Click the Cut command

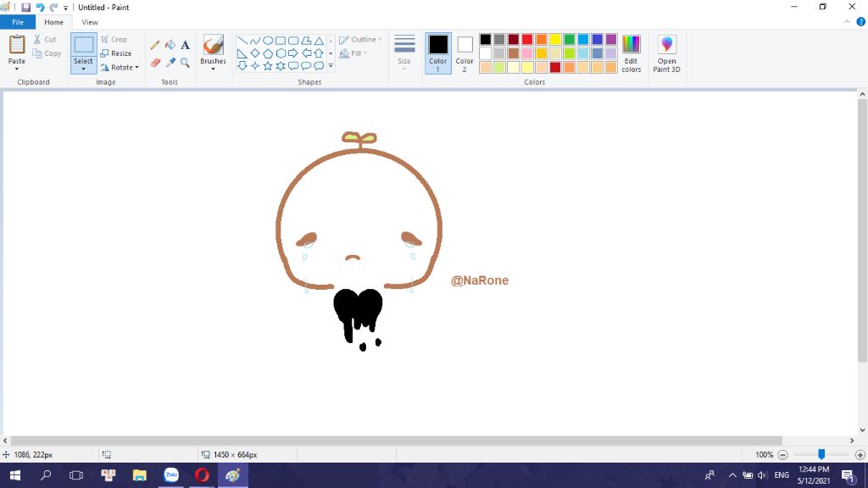pos(45,39)
